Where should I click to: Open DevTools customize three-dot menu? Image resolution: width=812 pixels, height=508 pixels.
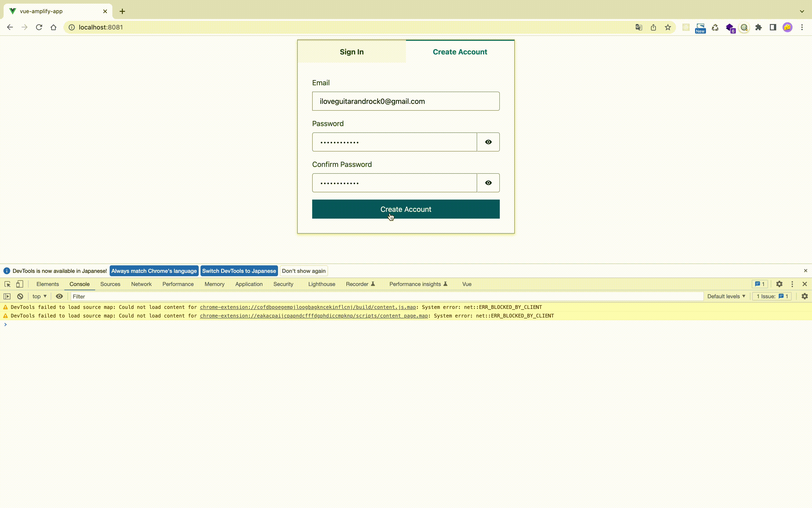click(792, 284)
